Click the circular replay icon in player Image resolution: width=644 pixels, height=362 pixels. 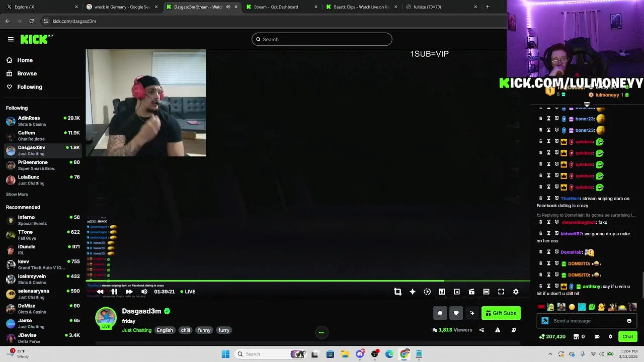click(427, 292)
